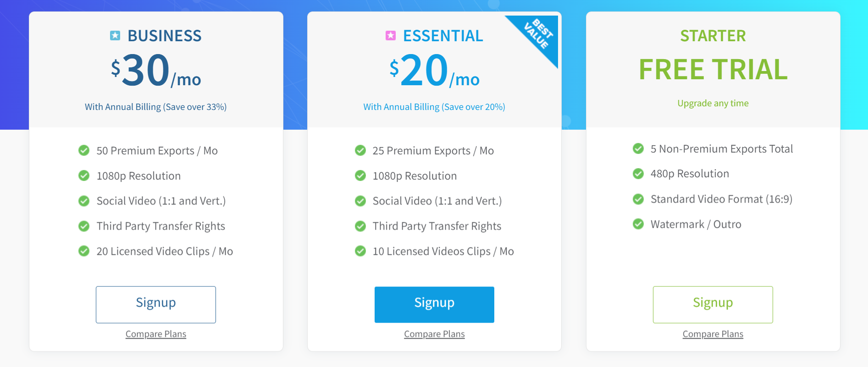The width and height of the screenshot is (868, 367).
Task: Click checkmark beside 5 Non-Premium Exports Total
Action: coord(638,148)
